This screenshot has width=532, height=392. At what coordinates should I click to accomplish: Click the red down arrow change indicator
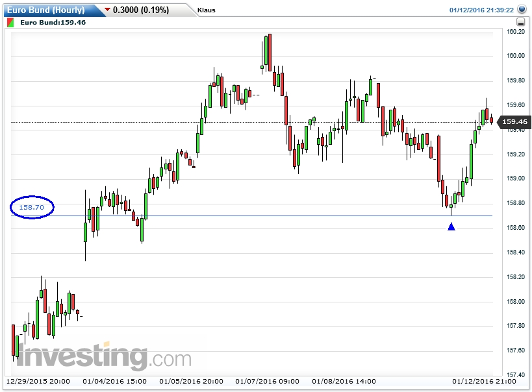click(x=107, y=10)
